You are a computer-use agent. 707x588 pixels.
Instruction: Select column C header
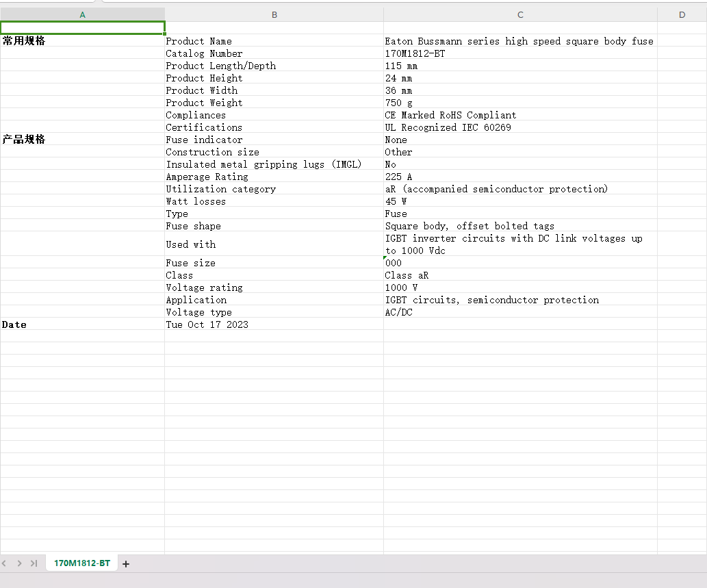(x=520, y=15)
